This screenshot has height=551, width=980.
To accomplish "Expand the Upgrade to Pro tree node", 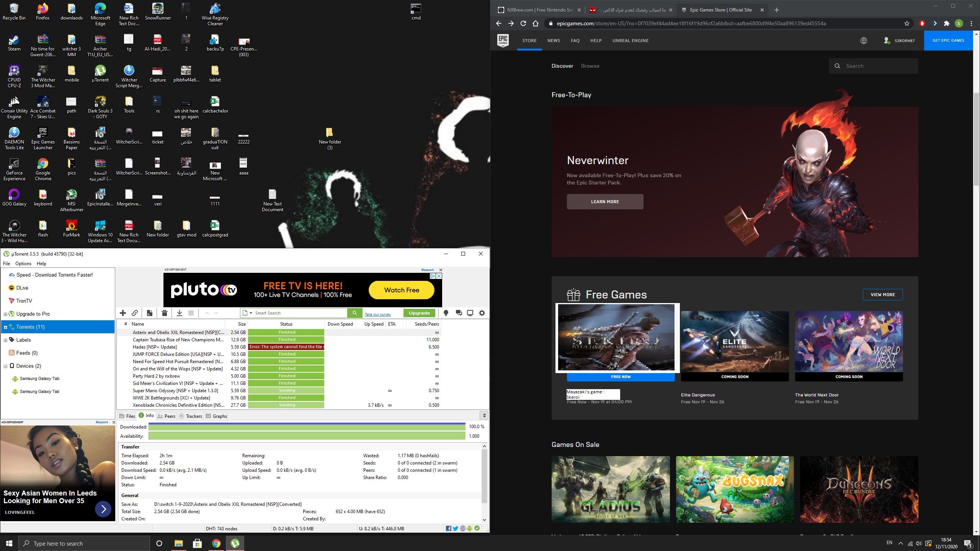I will 5,314.
